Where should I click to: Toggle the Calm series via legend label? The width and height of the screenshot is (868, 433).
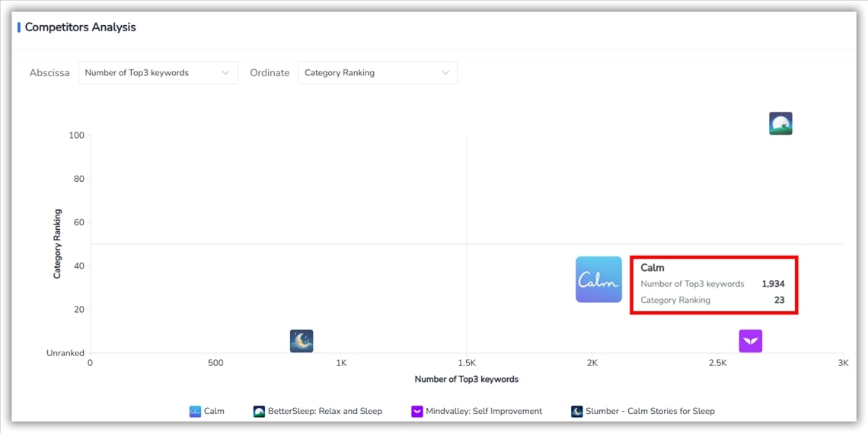[214, 412]
